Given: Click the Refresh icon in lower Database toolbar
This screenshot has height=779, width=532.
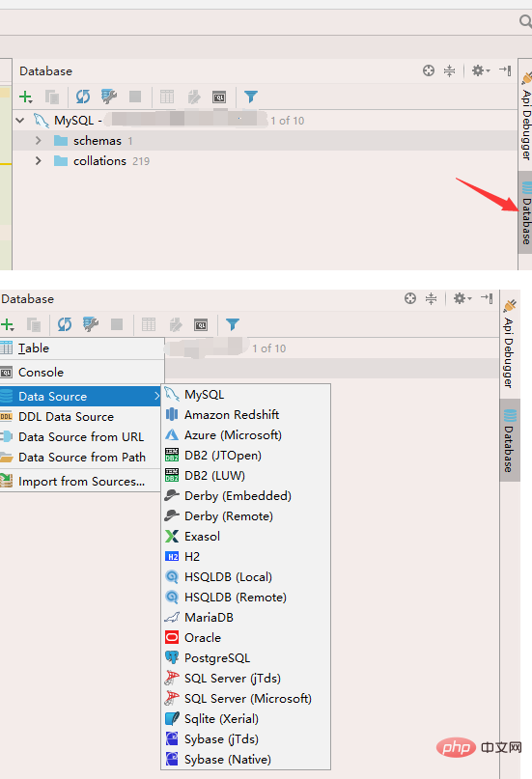Looking at the screenshot, I should [x=64, y=324].
